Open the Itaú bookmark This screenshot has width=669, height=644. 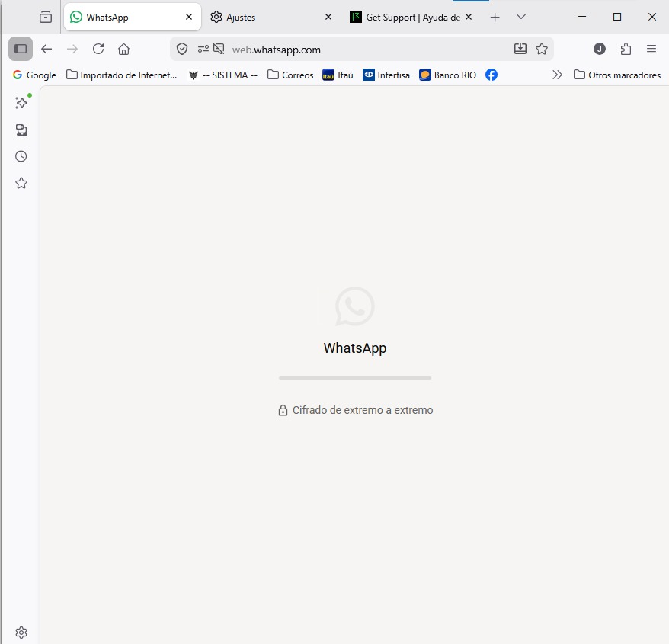(338, 75)
